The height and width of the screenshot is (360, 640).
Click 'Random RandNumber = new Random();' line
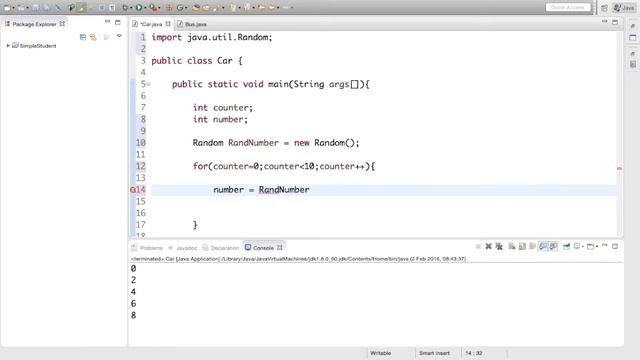pos(276,143)
